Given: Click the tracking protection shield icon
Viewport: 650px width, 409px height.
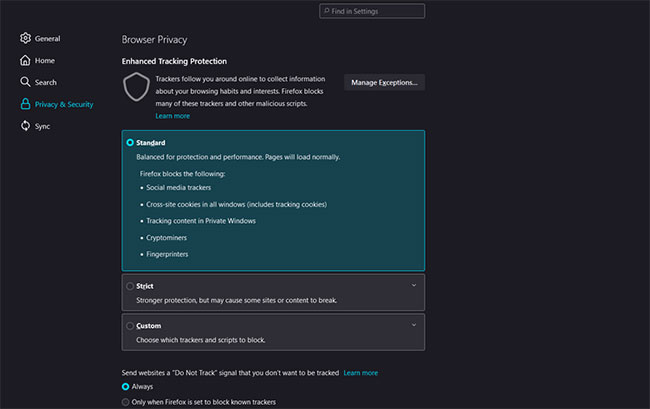Looking at the screenshot, I should pyautogui.click(x=136, y=87).
